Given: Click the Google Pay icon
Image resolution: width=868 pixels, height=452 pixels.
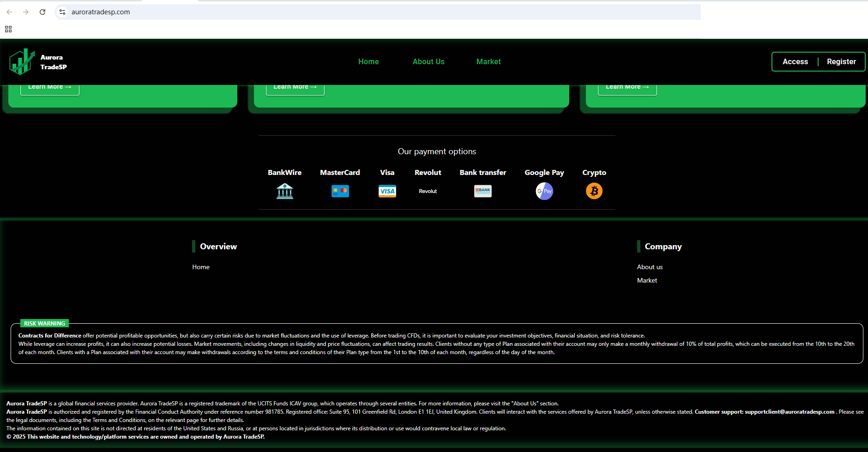Looking at the screenshot, I should 544,191.
